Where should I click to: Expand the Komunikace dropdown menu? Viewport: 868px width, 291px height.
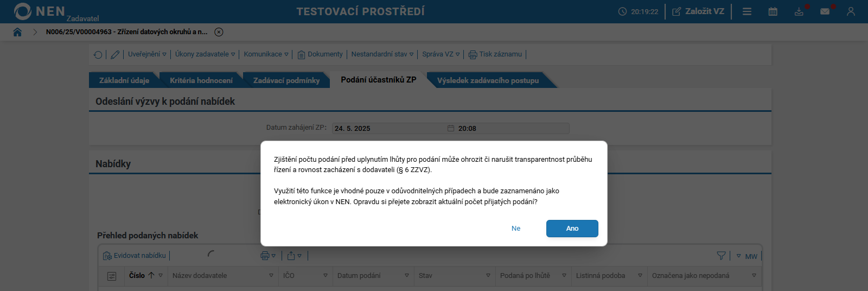tap(266, 54)
